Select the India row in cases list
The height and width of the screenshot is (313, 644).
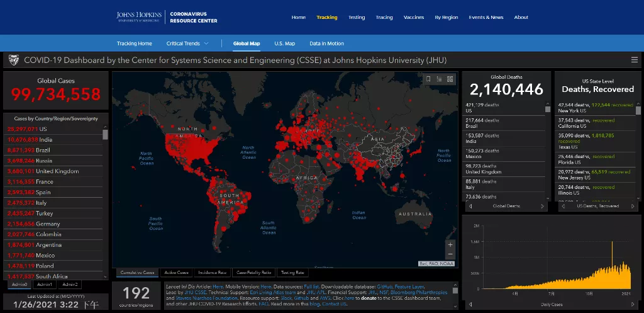[x=53, y=139]
